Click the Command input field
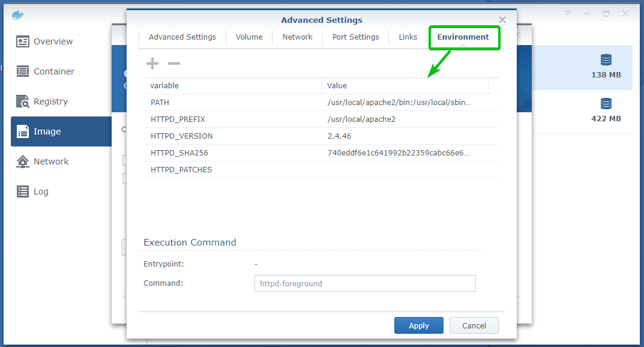Viewport: 644px width, 347px height. pyautogui.click(x=364, y=283)
